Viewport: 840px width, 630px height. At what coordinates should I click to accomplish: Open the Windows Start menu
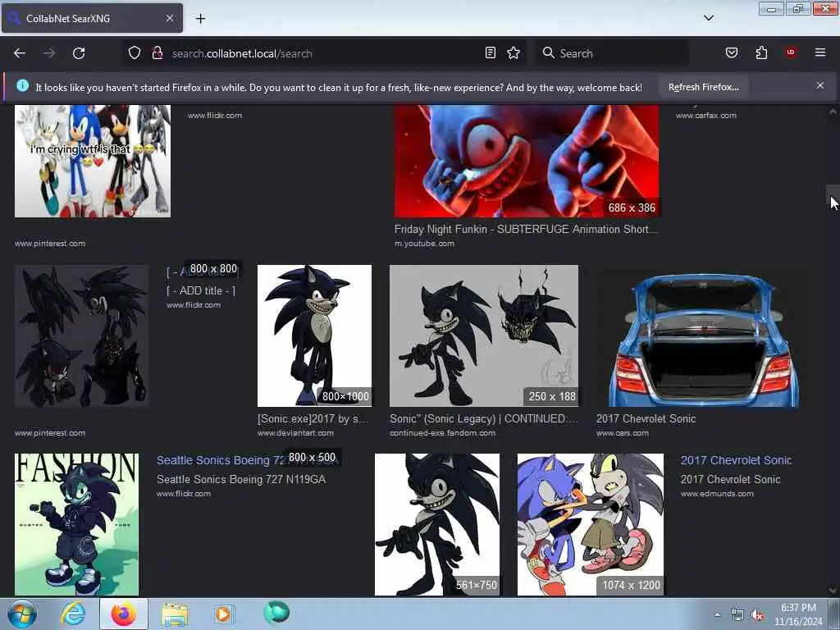tap(22, 614)
